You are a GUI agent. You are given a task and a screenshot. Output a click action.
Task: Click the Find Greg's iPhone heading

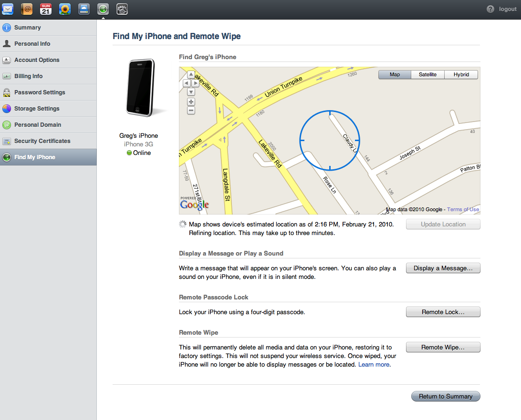208,57
